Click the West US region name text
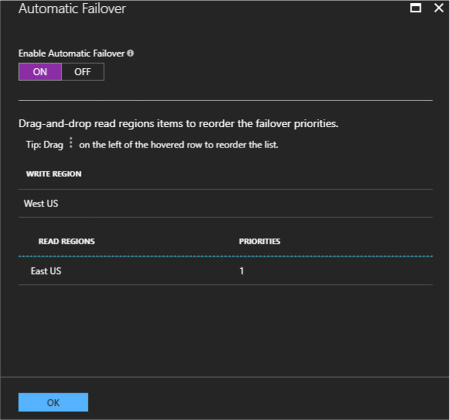 pos(41,203)
